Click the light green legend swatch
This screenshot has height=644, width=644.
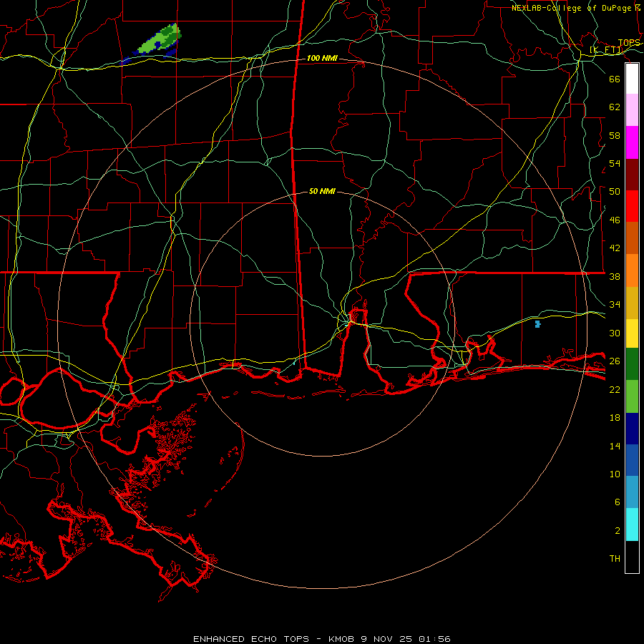click(632, 396)
